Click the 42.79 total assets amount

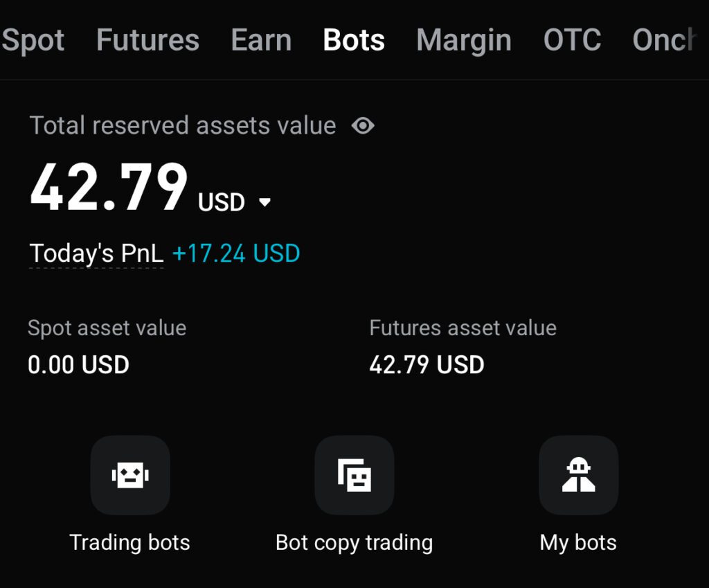[x=109, y=188]
